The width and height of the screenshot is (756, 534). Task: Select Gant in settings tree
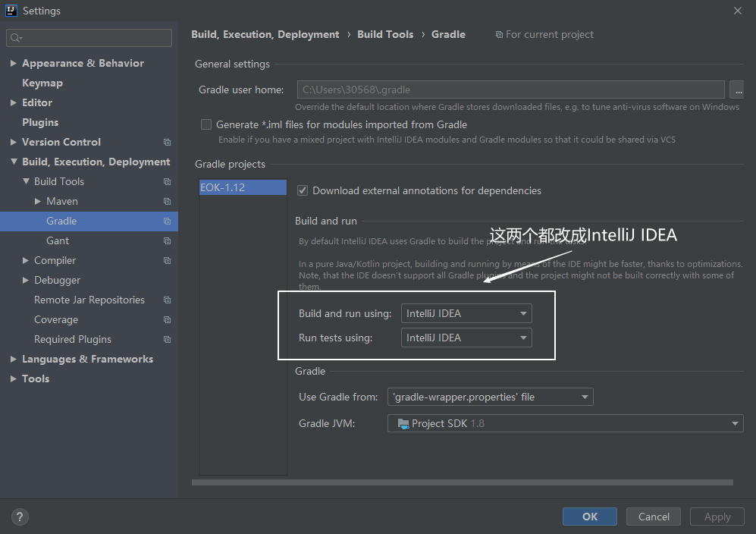pyautogui.click(x=58, y=241)
